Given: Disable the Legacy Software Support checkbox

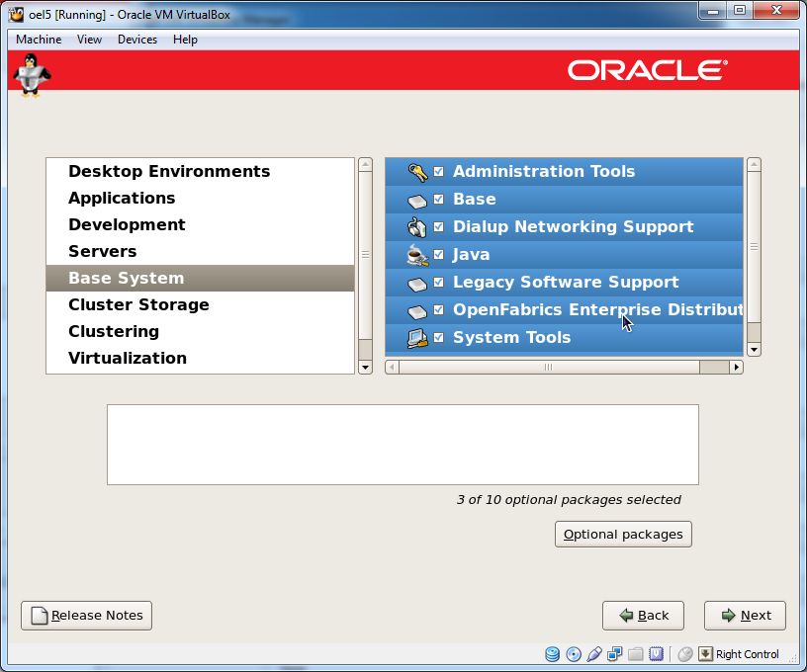Looking at the screenshot, I should pos(438,283).
